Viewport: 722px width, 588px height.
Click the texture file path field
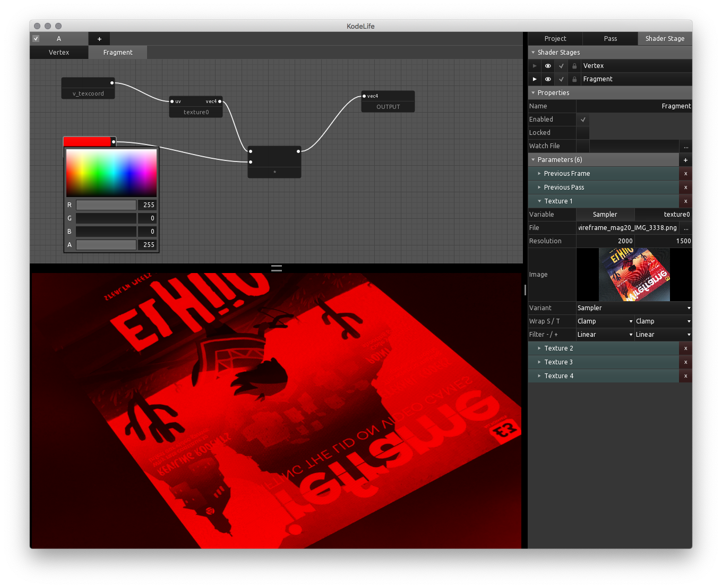[x=628, y=228]
